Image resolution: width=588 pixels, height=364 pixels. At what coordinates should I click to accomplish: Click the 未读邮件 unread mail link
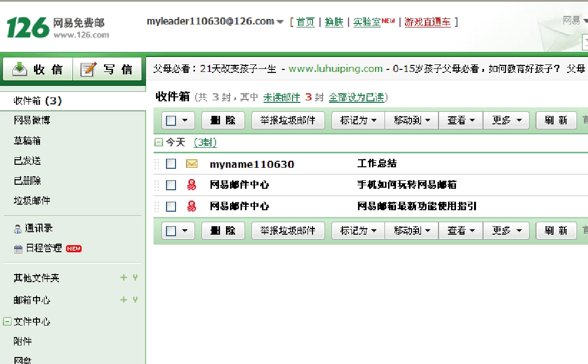coord(281,97)
